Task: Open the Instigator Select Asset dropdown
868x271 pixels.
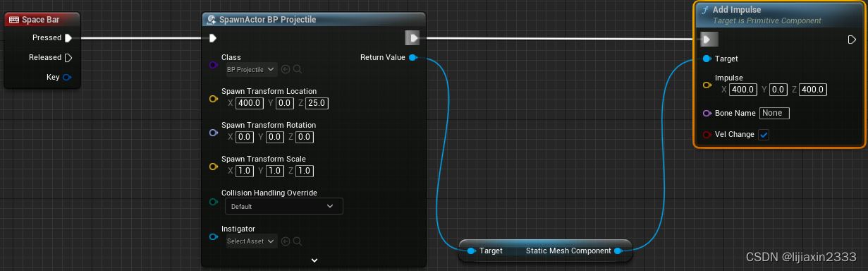Action: (250, 241)
